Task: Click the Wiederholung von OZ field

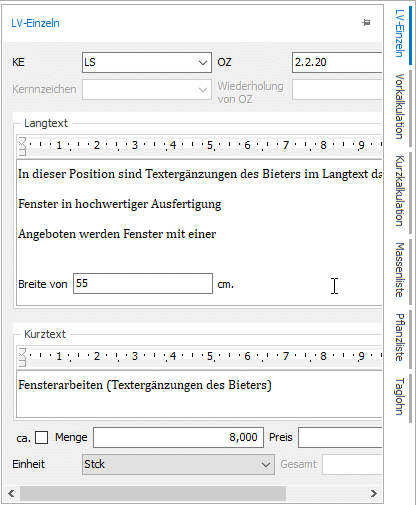Action: pos(337,89)
